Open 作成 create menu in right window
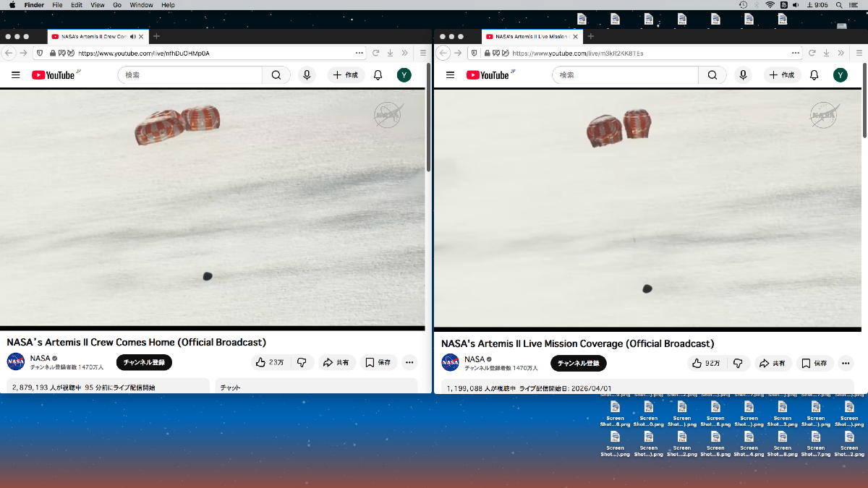 tap(781, 75)
